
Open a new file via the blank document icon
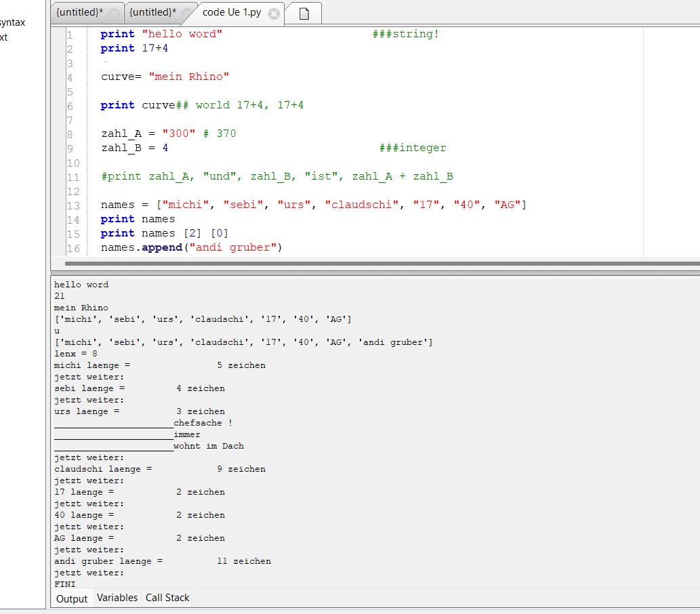(303, 12)
